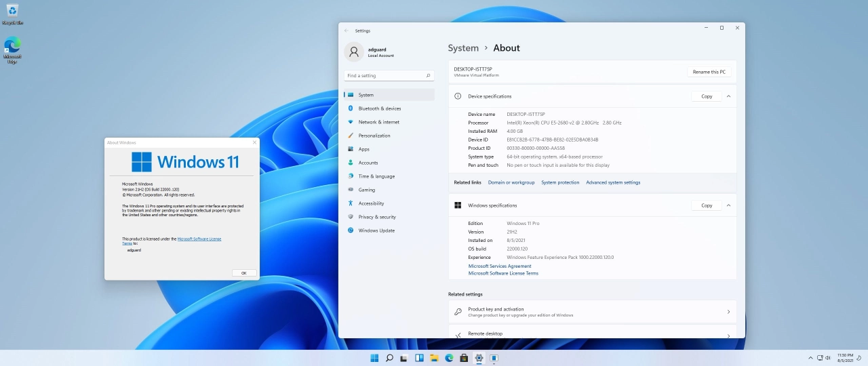Image resolution: width=868 pixels, height=366 pixels.
Task: Open File Explorer from taskbar
Action: pyautogui.click(x=434, y=358)
